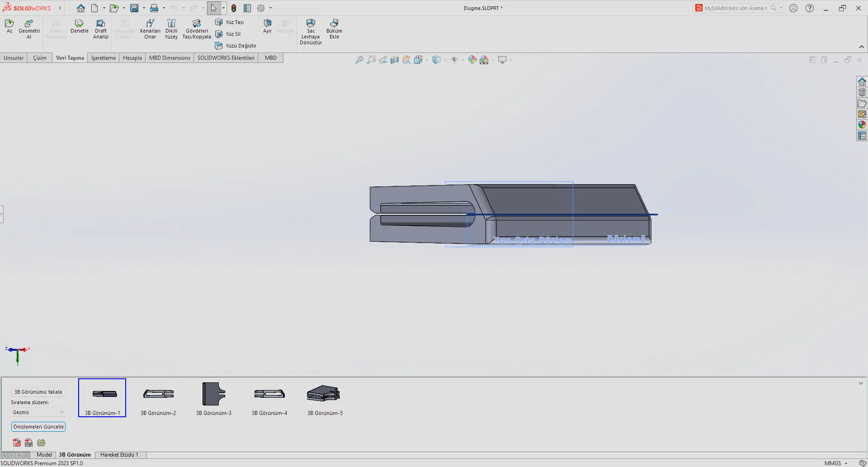Run the Denetle check tool

coord(80,26)
